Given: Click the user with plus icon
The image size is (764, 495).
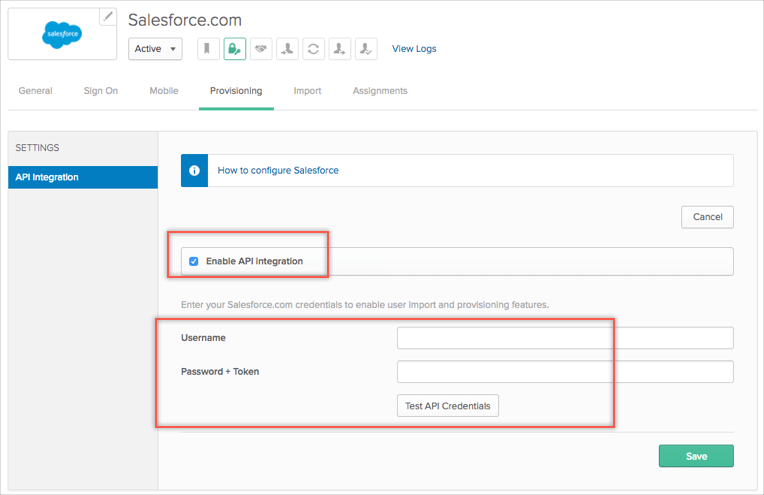Looking at the screenshot, I should point(340,49).
